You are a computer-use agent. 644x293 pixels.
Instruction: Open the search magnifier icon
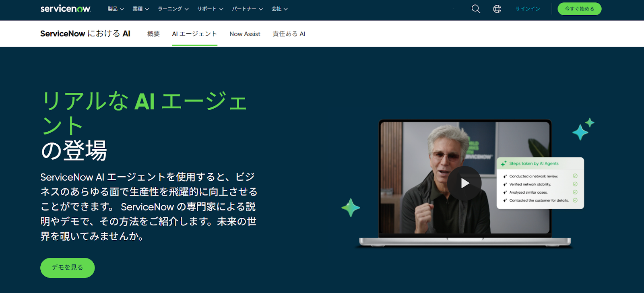476,9
